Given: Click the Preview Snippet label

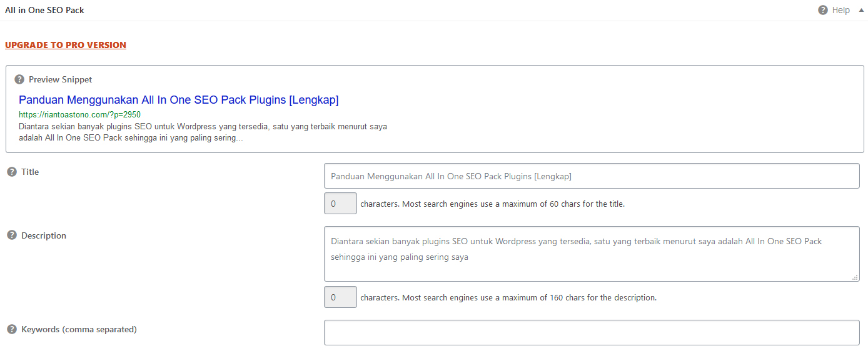Looking at the screenshot, I should coord(60,79).
